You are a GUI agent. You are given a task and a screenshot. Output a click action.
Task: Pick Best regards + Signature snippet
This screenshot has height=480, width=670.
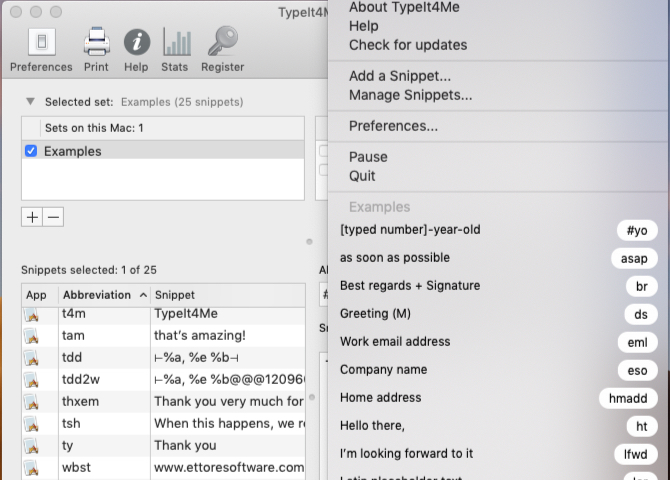pos(498,286)
